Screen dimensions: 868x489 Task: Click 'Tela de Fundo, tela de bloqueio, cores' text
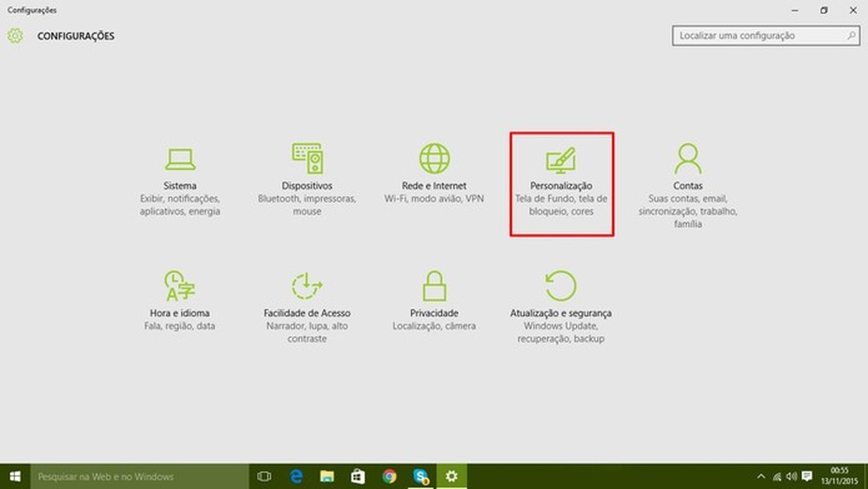(x=561, y=205)
